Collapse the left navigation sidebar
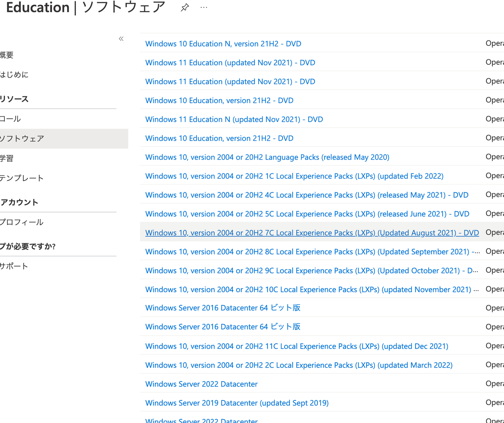504x423 pixels. 121,39
